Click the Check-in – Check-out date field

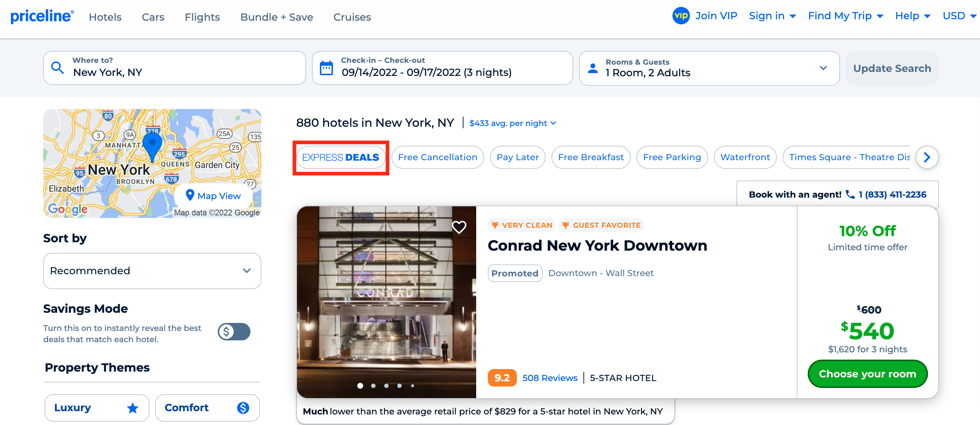[x=442, y=68]
